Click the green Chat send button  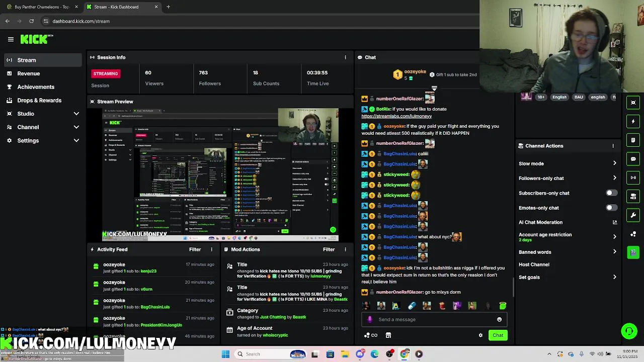(x=498, y=335)
